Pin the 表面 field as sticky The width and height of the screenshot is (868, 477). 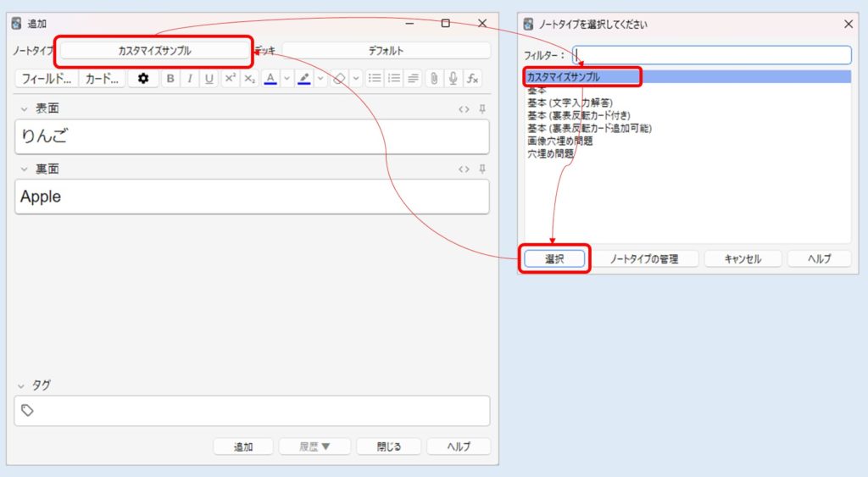coord(482,109)
